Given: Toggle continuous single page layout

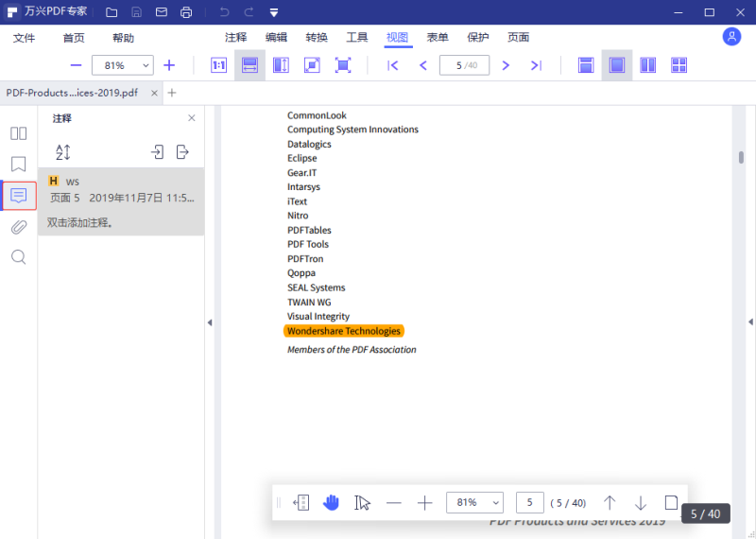Looking at the screenshot, I should point(617,65).
